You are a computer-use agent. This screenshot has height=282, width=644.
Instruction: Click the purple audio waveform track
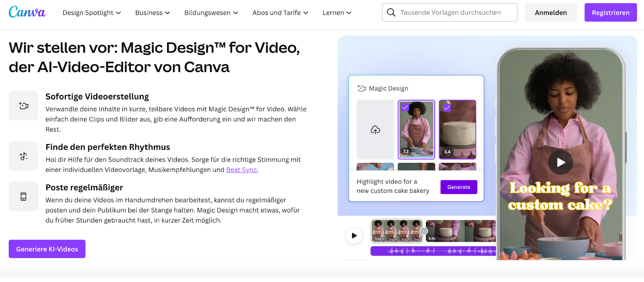click(433, 251)
